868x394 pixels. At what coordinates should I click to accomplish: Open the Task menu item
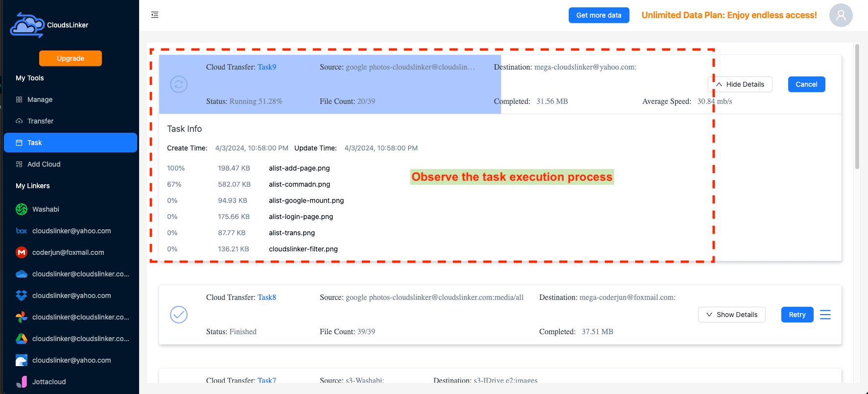pyautogui.click(x=71, y=143)
